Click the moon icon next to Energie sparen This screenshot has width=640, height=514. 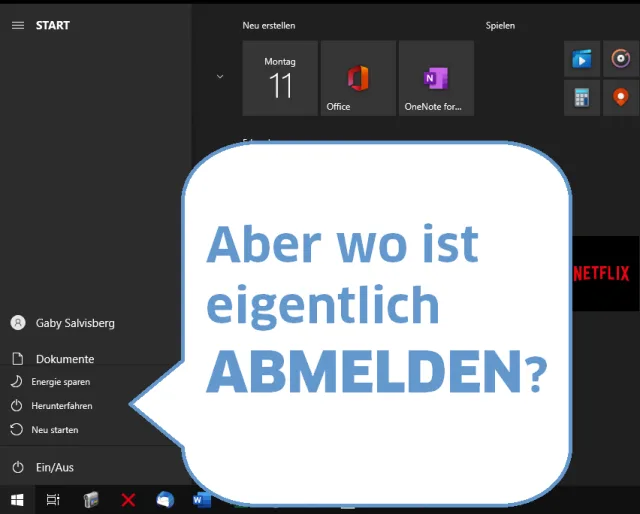pos(16,382)
